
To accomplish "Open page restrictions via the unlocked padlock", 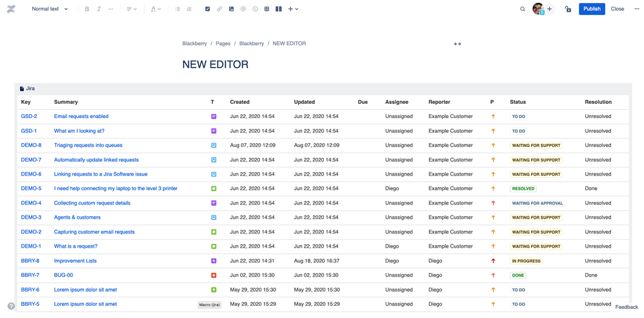I will (x=568, y=8).
